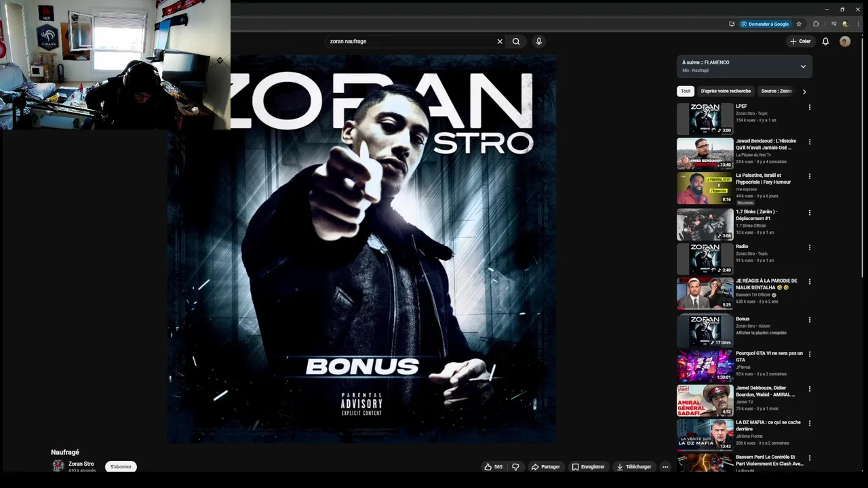Like the video with thumbs up
The image size is (868, 488).
pos(493,467)
